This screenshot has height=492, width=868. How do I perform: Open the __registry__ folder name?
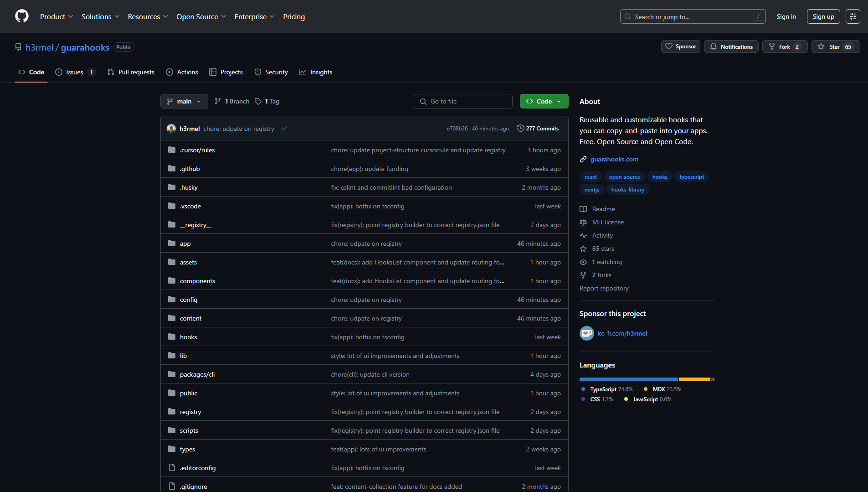(x=195, y=225)
